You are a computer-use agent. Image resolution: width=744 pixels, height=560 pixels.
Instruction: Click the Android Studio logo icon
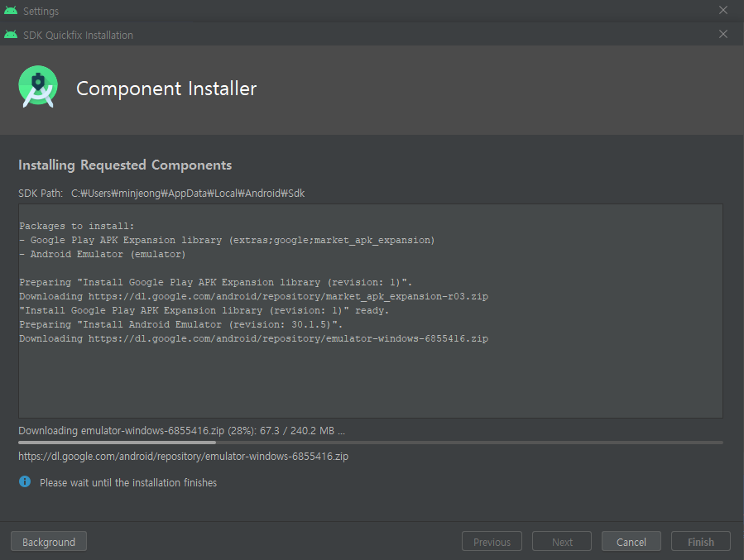(x=38, y=87)
